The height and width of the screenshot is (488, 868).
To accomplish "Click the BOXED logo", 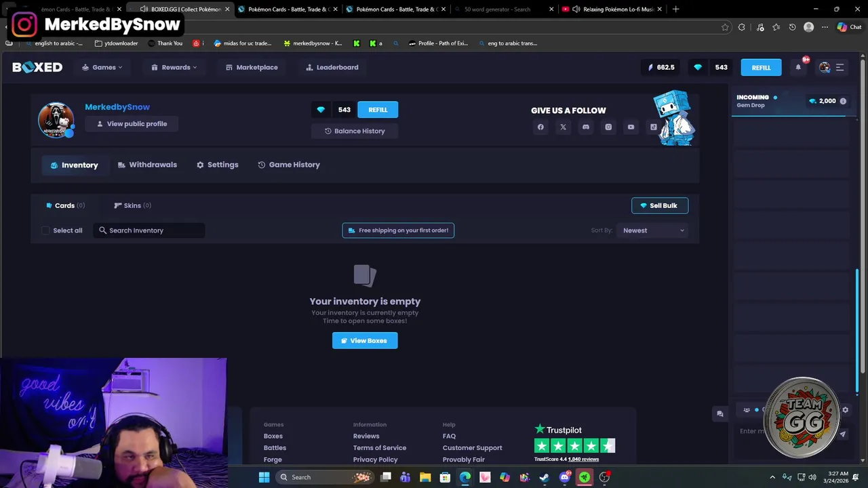I will point(37,67).
